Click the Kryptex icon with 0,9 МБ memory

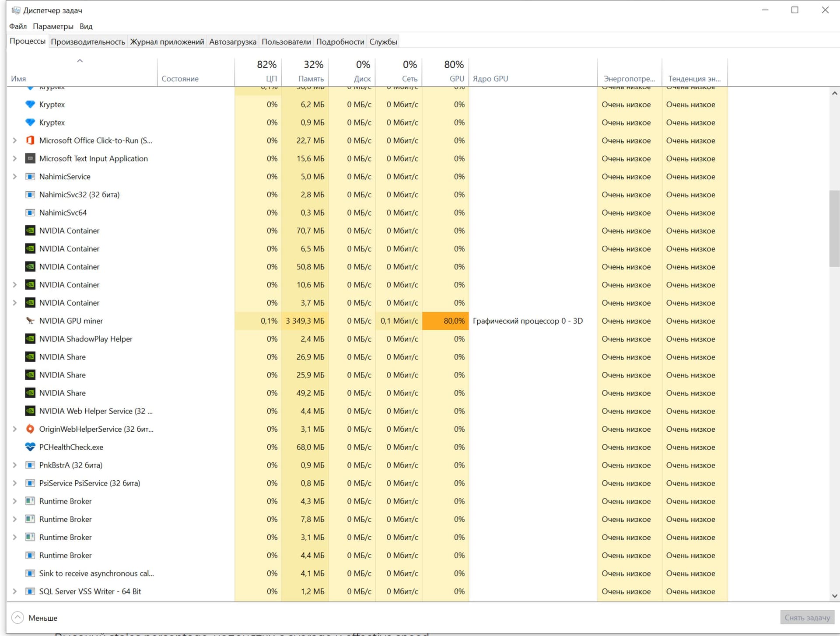coord(30,122)
